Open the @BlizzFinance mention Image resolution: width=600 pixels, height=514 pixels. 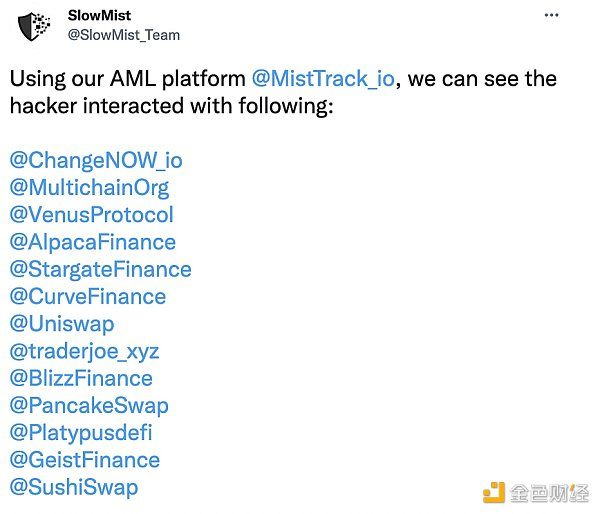coord(81,378)
